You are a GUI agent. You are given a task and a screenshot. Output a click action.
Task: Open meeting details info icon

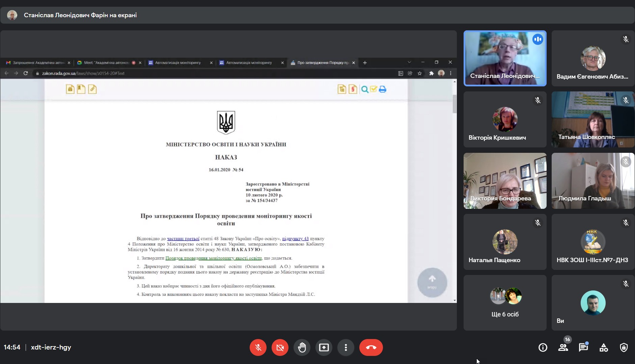[543, 347]
